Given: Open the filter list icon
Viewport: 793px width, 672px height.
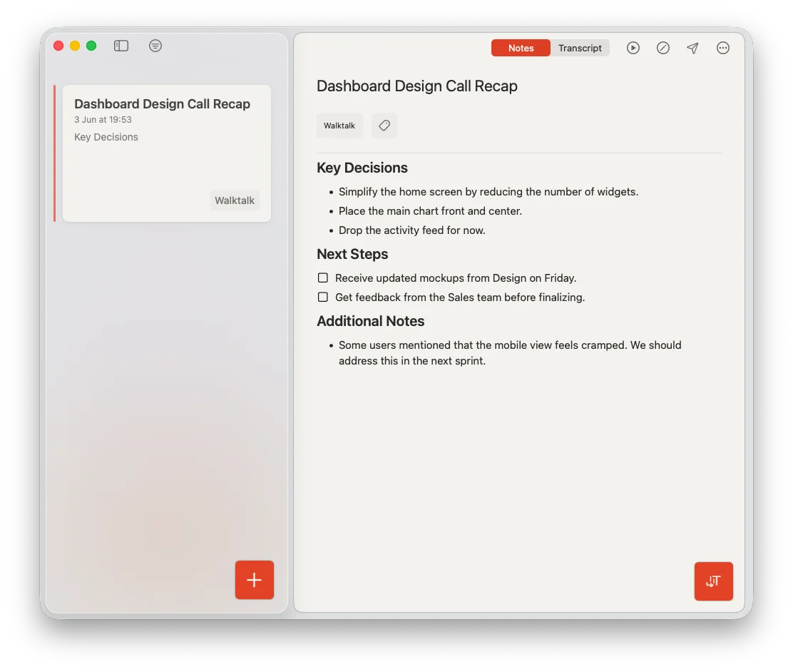Looking at the screenshot, I should coord(155,46).
